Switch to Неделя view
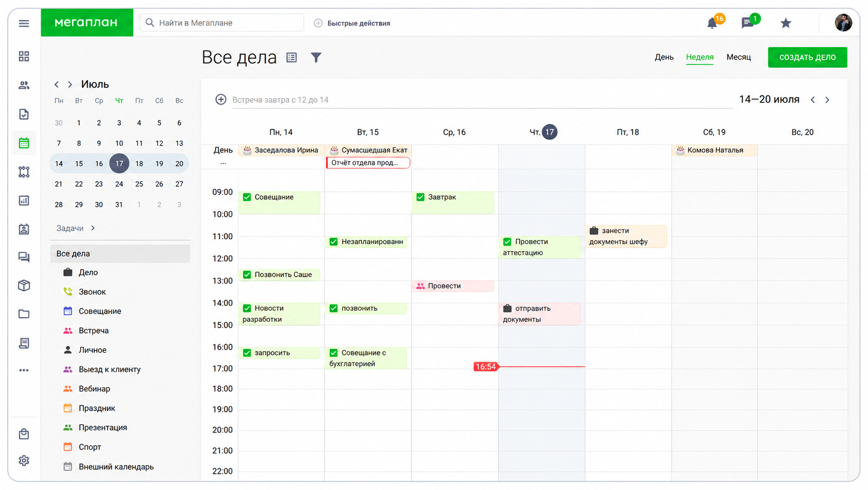Image resolution: width=868 pixels, height=490 pixels. (699, 57)
